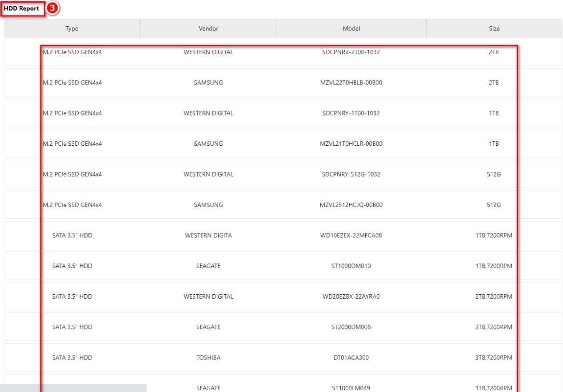Select model ST2000DM008
This screenshot has height=392, width=563.
click(x=351, y=327)
